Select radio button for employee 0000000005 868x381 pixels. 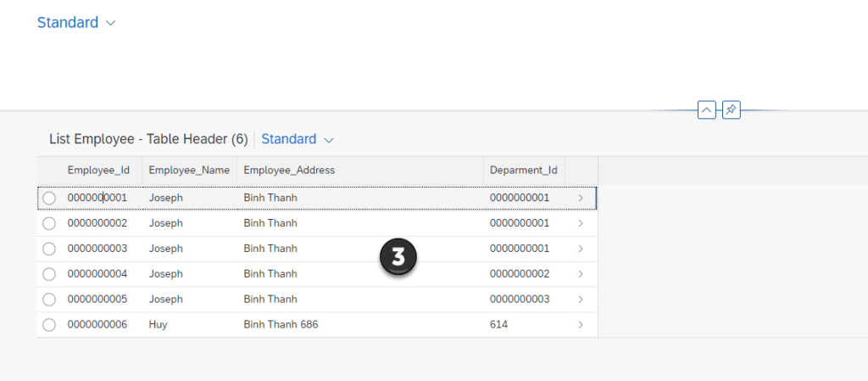49,300
